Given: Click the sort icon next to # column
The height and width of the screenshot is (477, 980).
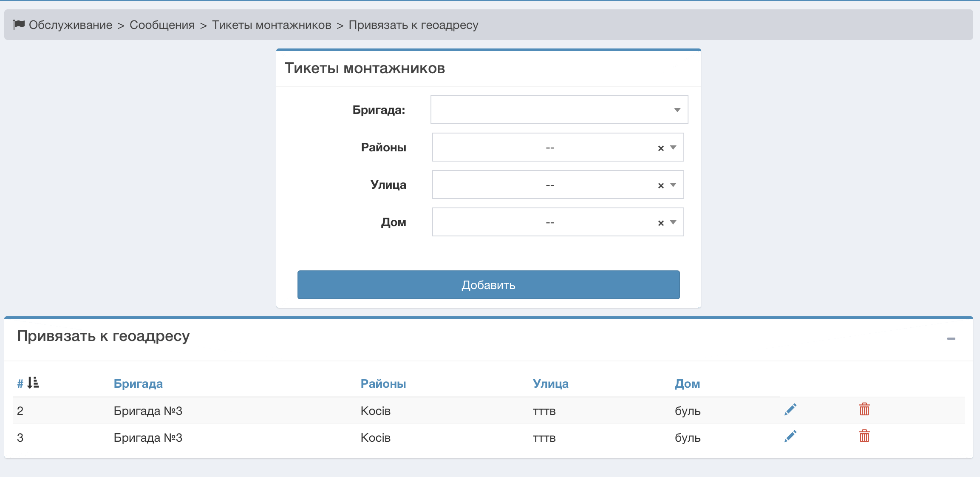Looking at the screenshot, I should click(x=33, y=383).
